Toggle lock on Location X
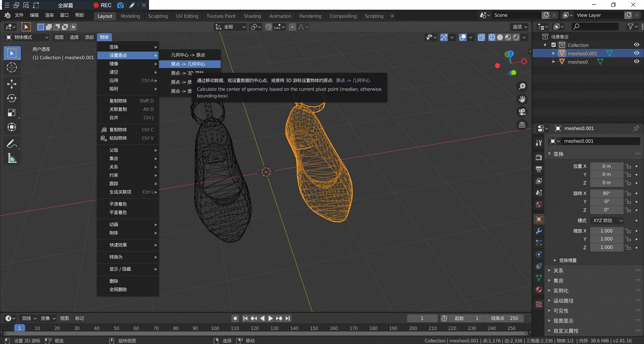 (x=628, y=166)
